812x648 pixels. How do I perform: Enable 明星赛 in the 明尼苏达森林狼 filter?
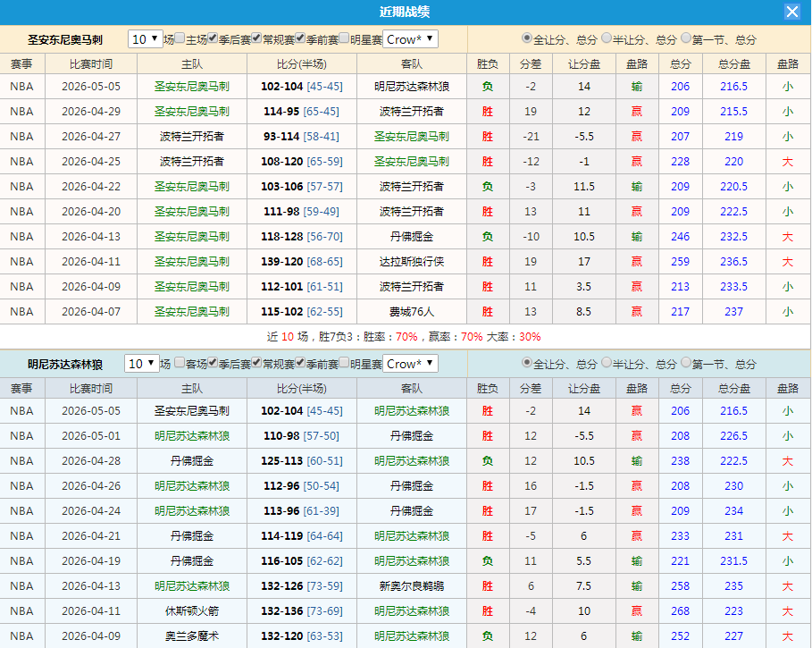pyautogui.click(x=344, y=362)
